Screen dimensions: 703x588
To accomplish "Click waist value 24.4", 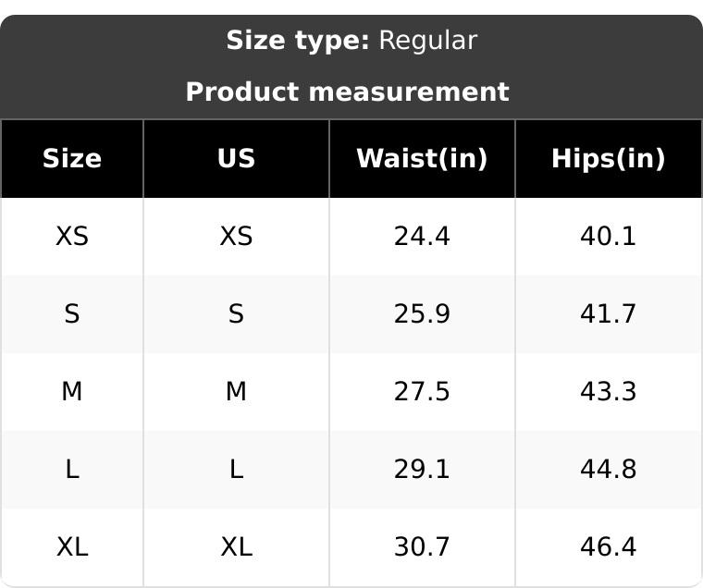I will 422,237.
